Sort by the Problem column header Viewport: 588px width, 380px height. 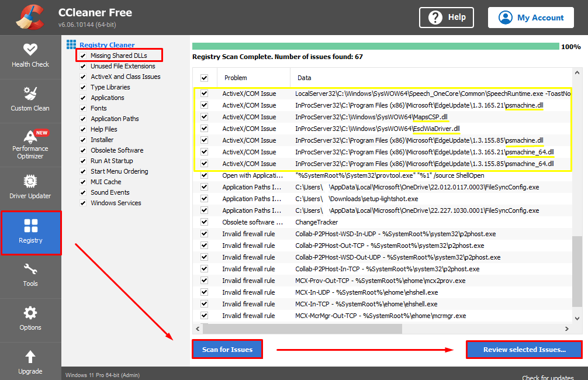coord(254,78)
